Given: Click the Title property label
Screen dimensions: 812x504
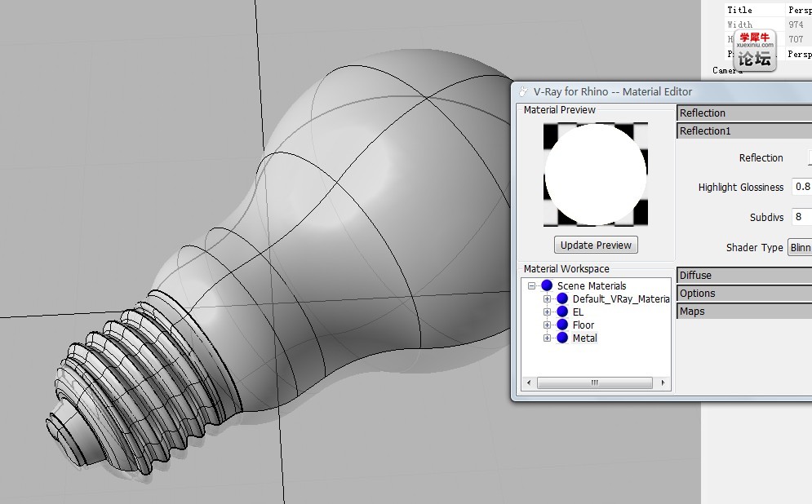Looking at the screenshot, I should (739, 10).
